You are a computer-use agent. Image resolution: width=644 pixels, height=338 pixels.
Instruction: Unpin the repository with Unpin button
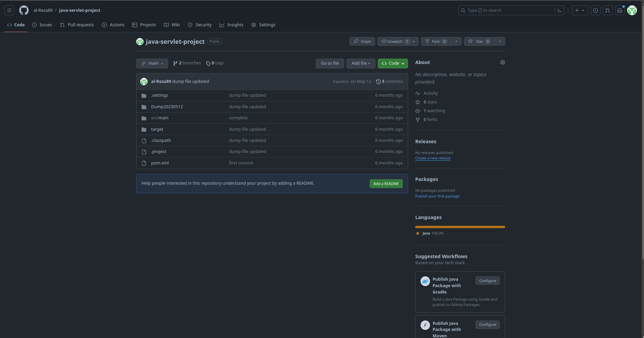tap(362, 41)
